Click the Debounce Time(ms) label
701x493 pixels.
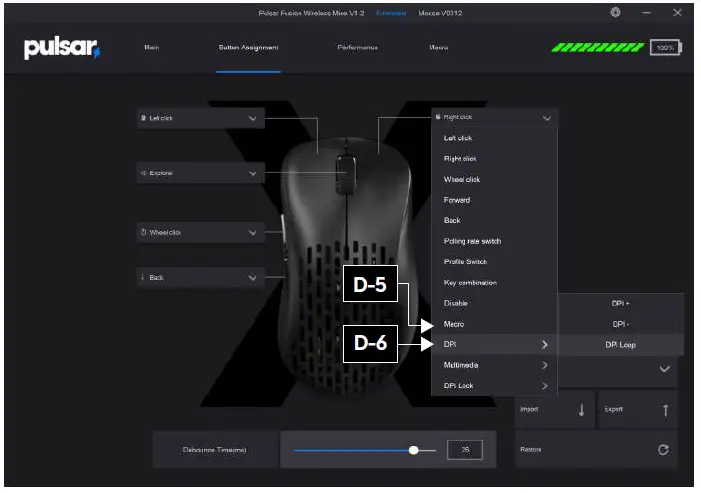pyautogui.click(x=215, y=450)
